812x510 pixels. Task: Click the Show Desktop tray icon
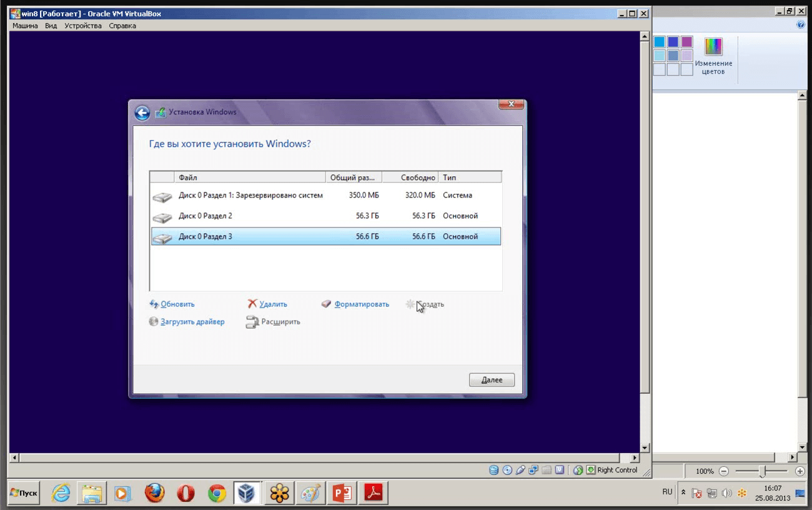(x=800, y=494)
